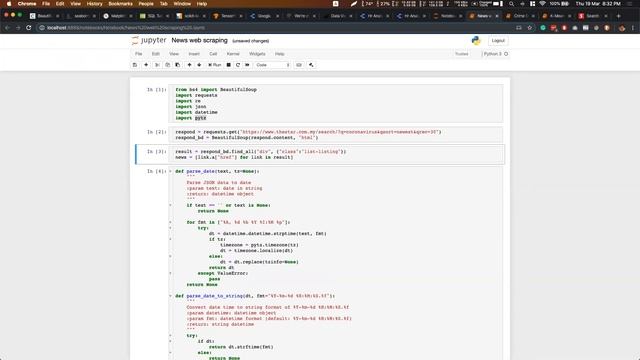
Task: Collapse the def parse_date code fold arrow
Action: pos(171,171)
